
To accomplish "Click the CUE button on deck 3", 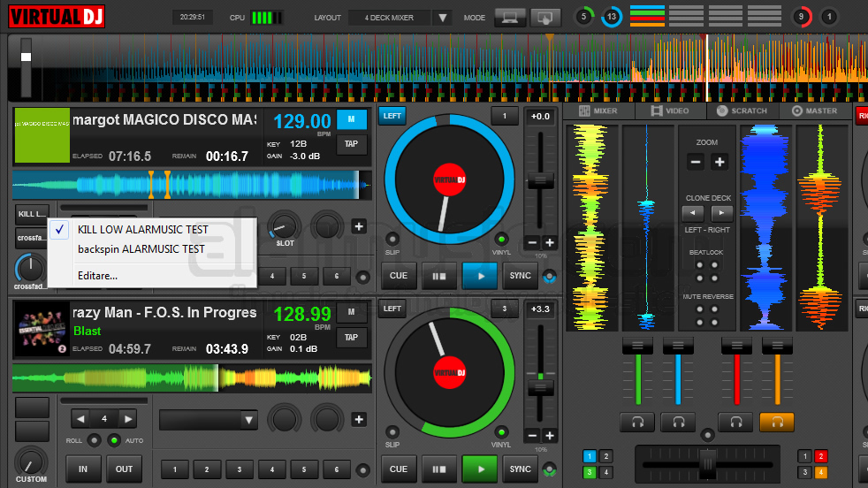I will [399, 469].
